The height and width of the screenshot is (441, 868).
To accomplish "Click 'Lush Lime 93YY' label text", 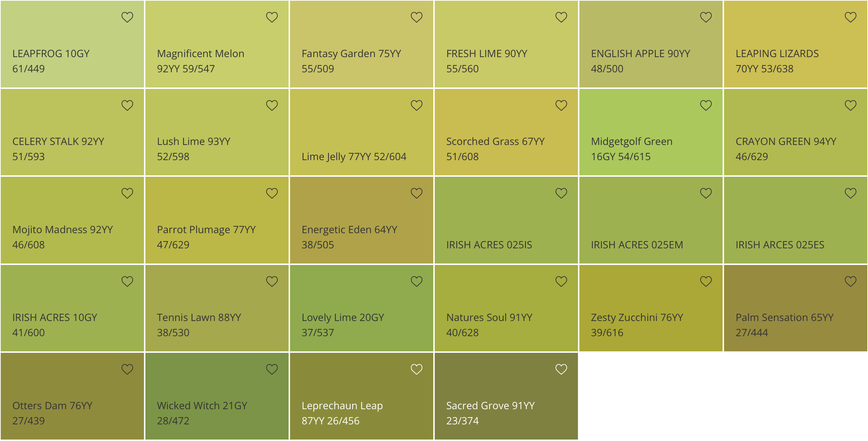I will [194, 142].
